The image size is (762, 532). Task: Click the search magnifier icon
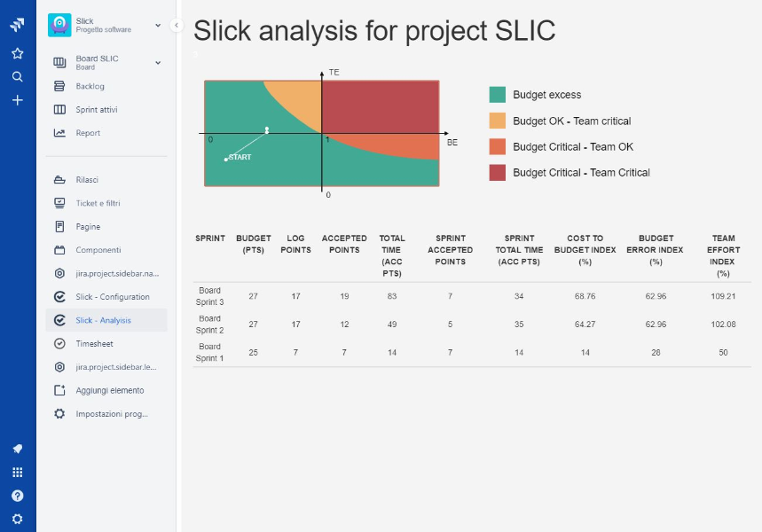[x=17, y=77]
